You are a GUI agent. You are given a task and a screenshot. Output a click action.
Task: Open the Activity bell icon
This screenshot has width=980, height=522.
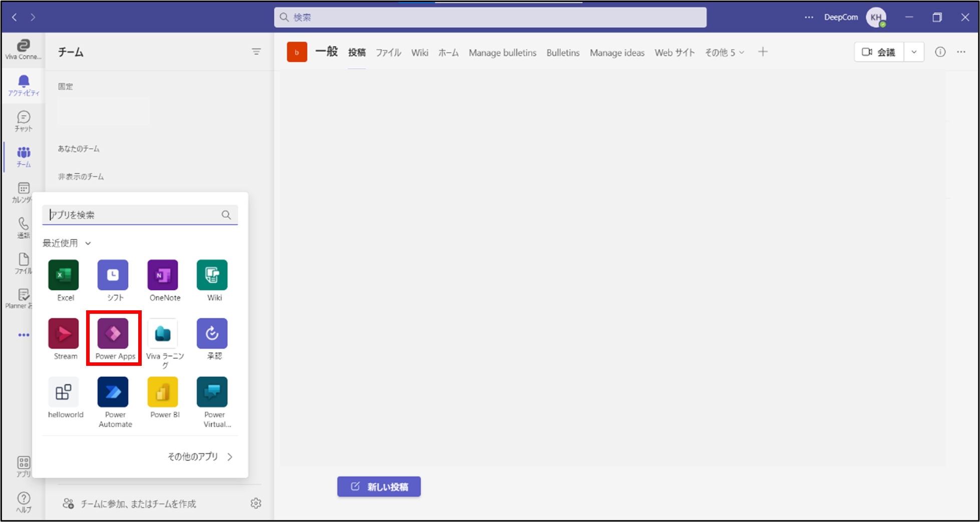(x=24, y=86)
